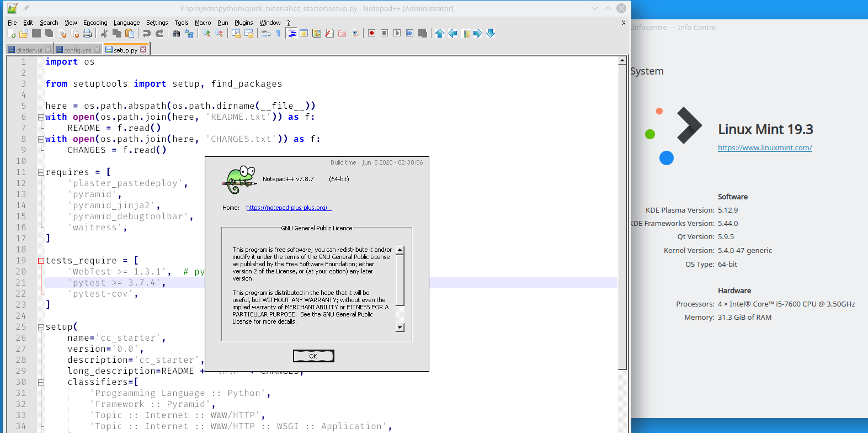Click the Save Recorded Macro icon

click(422, 33)
